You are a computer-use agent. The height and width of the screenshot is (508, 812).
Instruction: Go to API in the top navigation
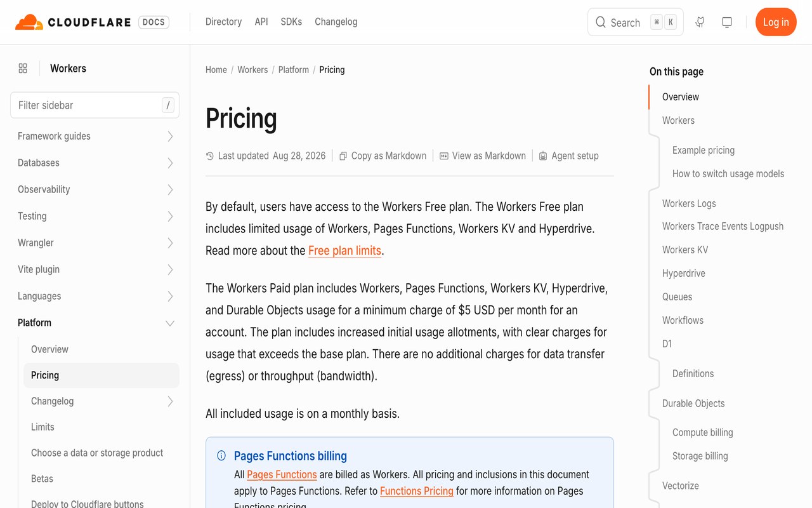pyautogui.click(x=261, y=22)
